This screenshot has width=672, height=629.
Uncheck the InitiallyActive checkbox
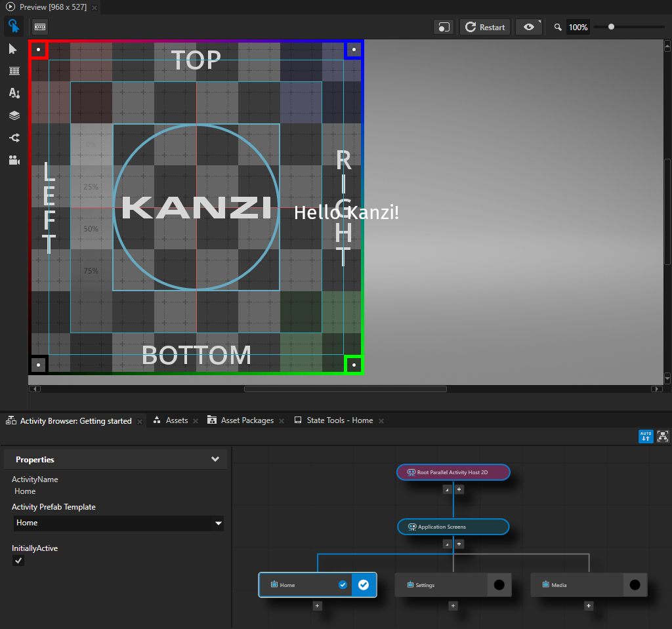coord(18,561)
